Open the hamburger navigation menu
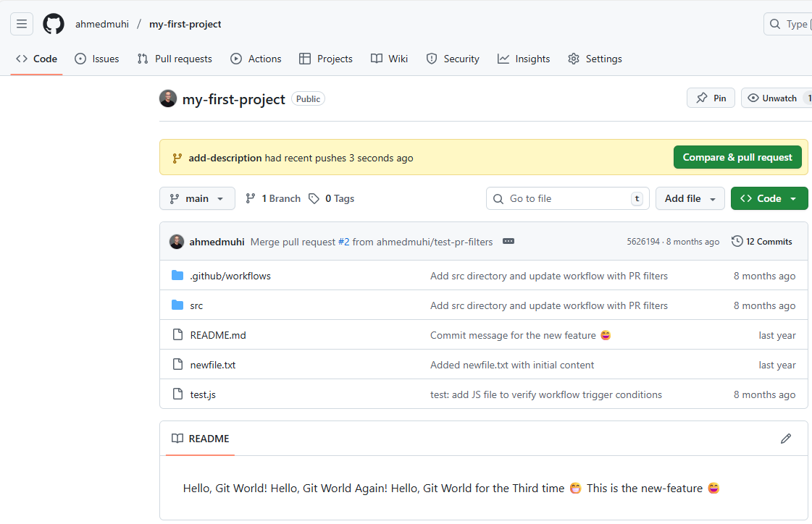The width and height of the screenshot is (812, 524). click(x=22, y=24)
